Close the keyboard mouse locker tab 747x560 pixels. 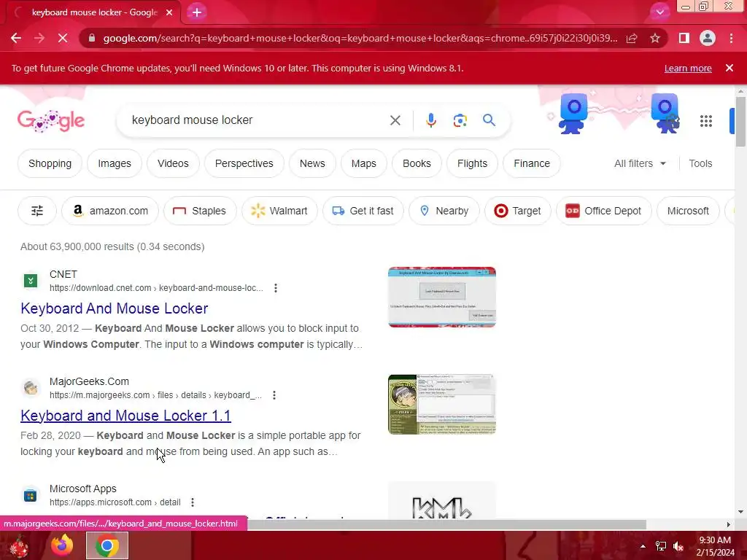(169, 12)
